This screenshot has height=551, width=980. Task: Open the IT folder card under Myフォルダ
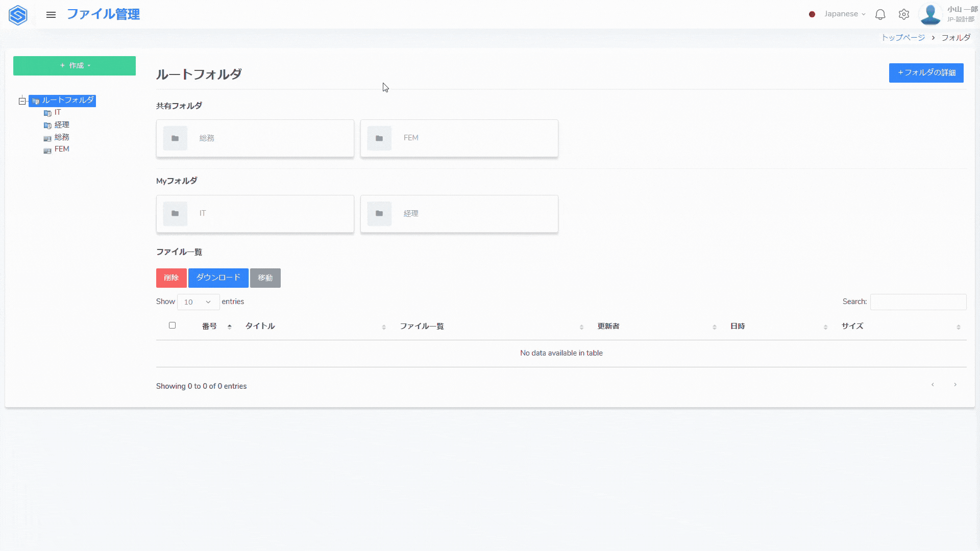[255, 214]
